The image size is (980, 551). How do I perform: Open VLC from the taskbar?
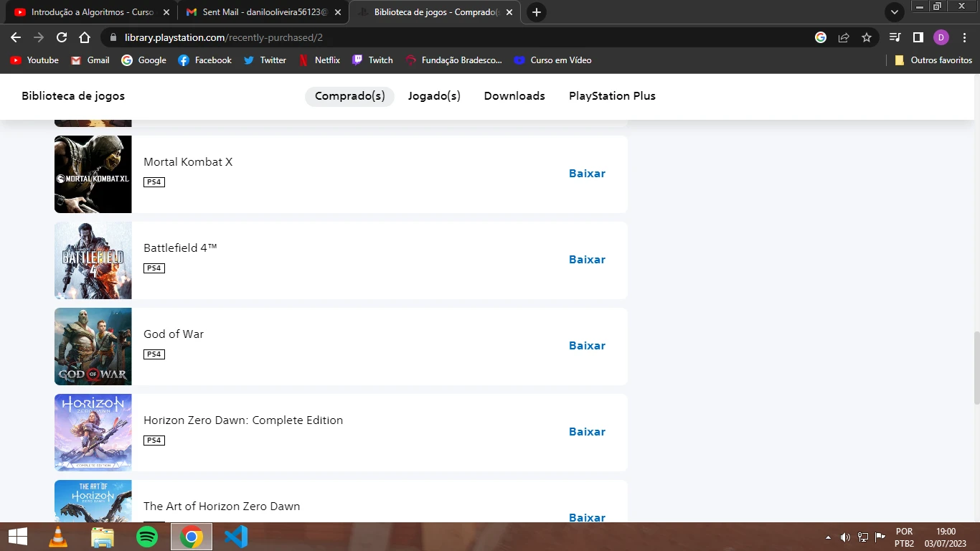(x=58, y=537)
